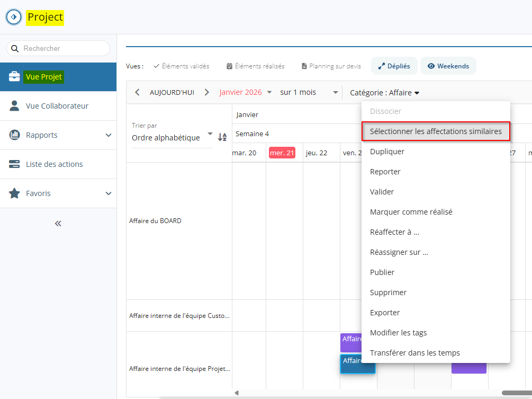The width and height of the screenshot is (532, 399).
Task: Toggle Weekends visibility
Action: coord(448,66)
